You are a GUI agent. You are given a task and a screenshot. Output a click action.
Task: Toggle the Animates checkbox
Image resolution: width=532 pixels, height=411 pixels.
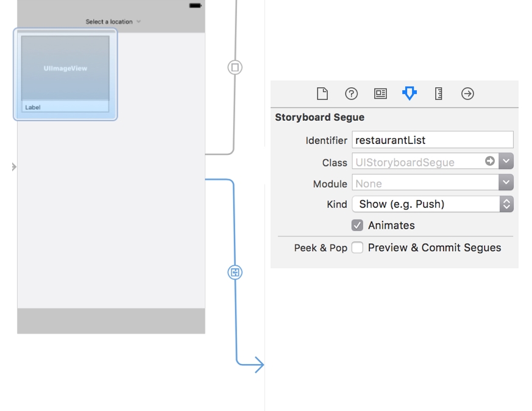click(x=357, y=225)
